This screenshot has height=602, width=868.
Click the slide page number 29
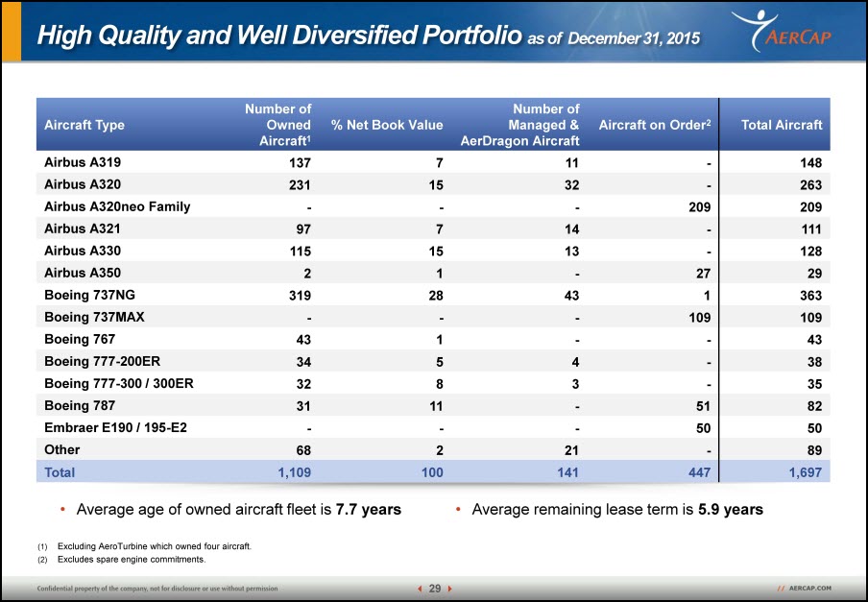tap(435, 589)
